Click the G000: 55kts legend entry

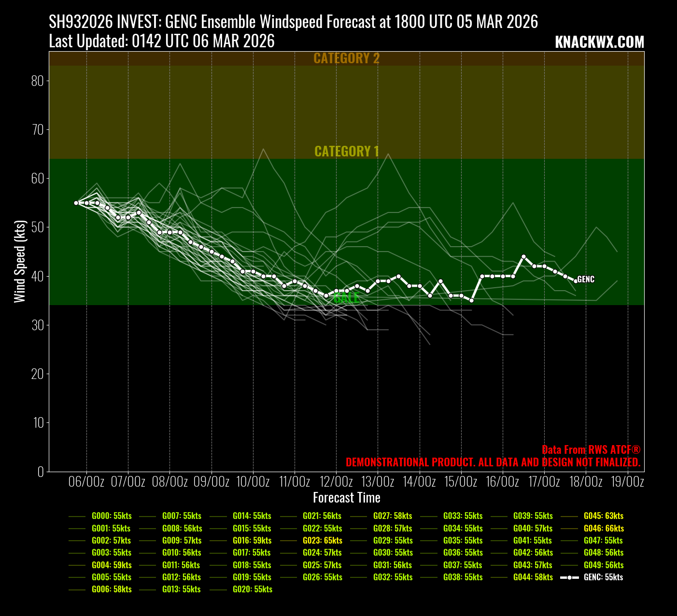[112, 516]
